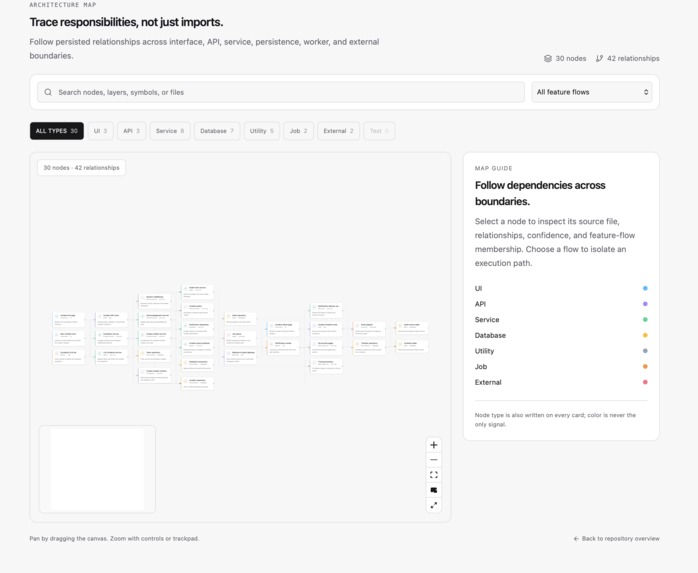Fit graph to view with brackets icon
The width and height of the screenshot is (698, 573).
point(434,475)
